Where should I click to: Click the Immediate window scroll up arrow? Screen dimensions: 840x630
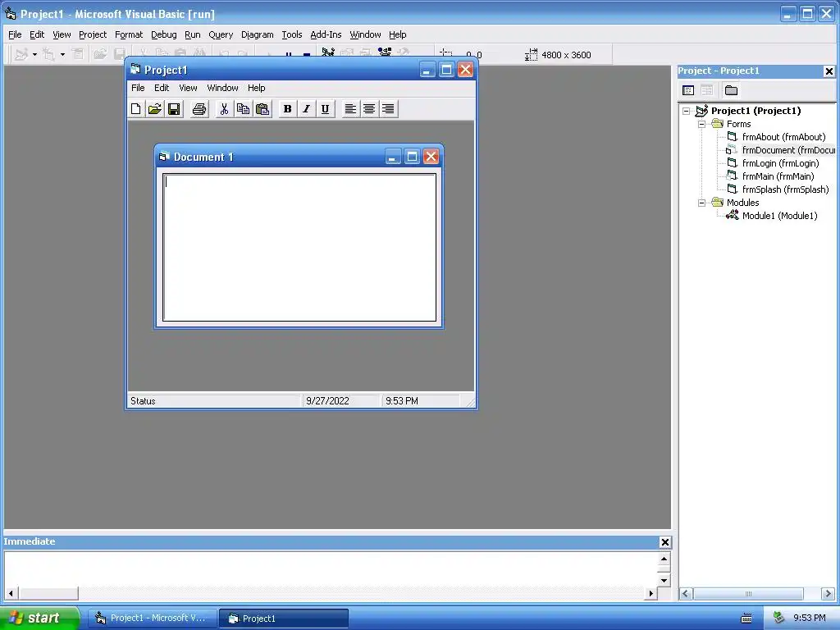[x=664, y=559]
